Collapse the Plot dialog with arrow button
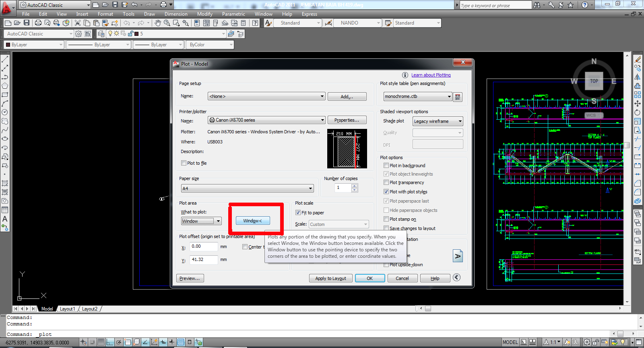644x348 pixels. pos(456,278)
